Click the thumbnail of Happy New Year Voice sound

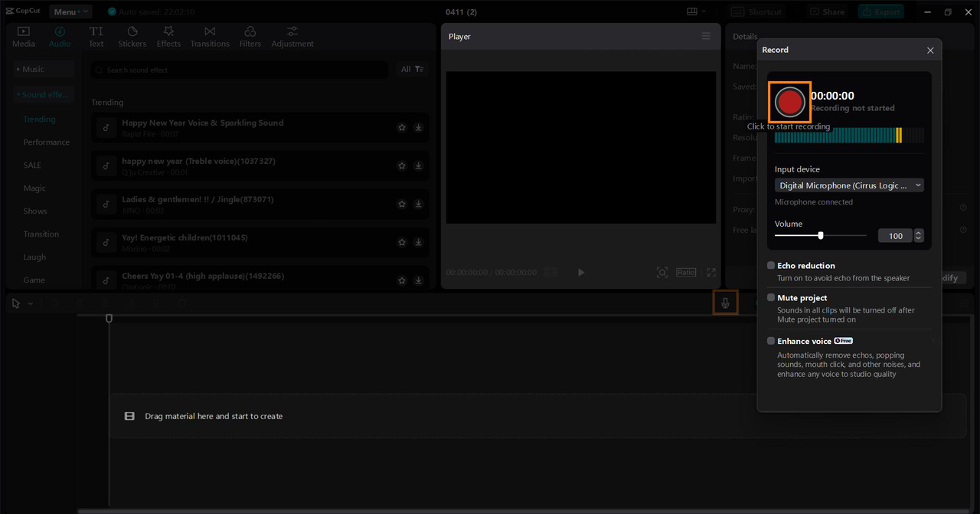pyautogui.click(x=106, y=128)
